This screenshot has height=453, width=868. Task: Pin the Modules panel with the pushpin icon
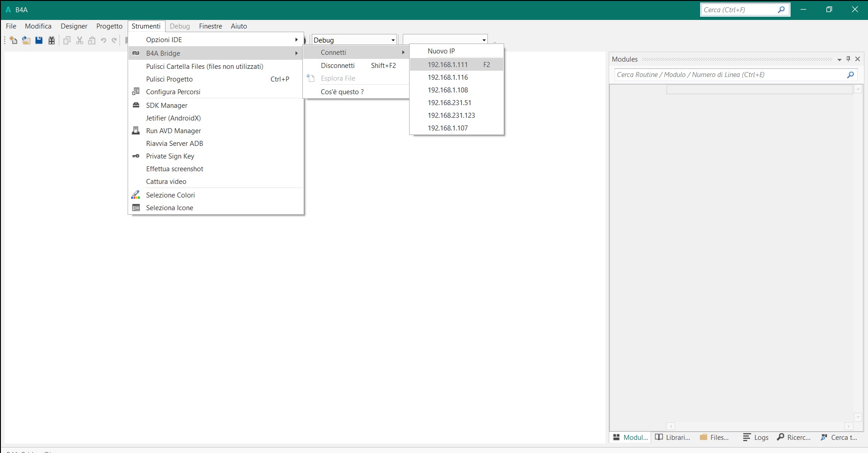pyautogui.click(x=849, y=59)
